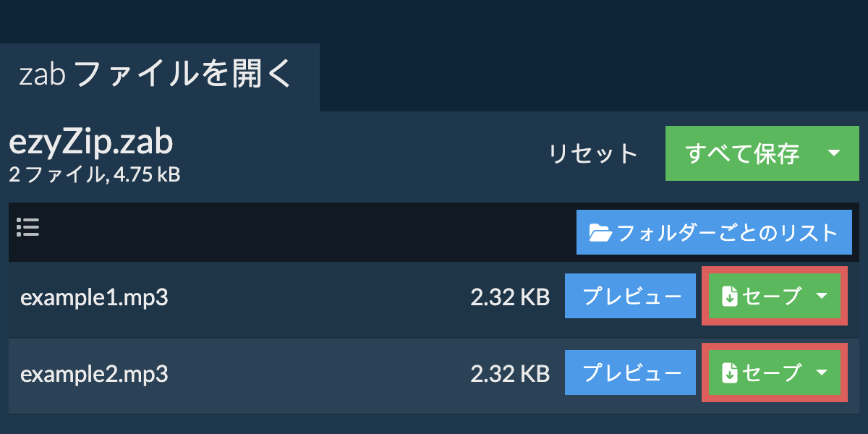Click the 2.32 KB size of example1.mp3

tap(510, 297)
